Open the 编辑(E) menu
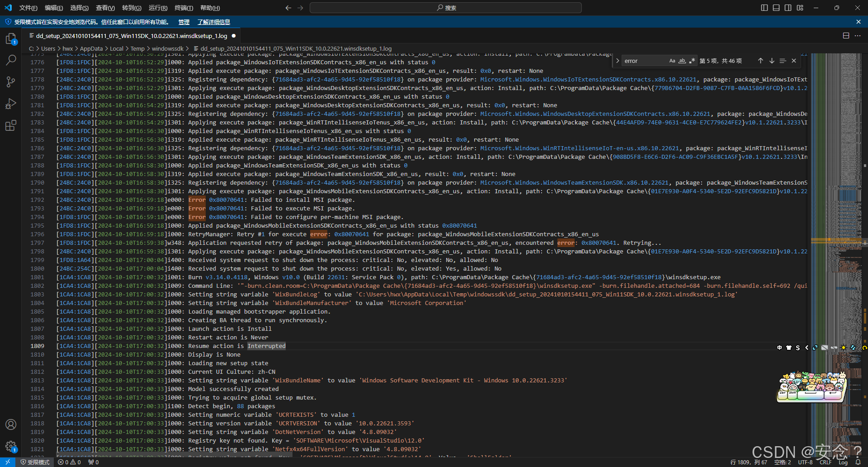Viewport: 868px width, 467px height. point(54,8)
